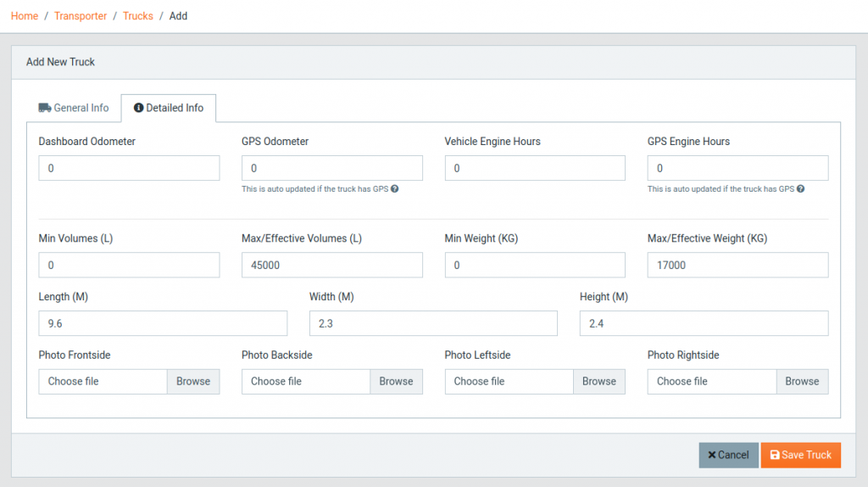Open the Trucks breadcrumb link
The width and height of the screenshot is (868, 487).
point(138,16)
